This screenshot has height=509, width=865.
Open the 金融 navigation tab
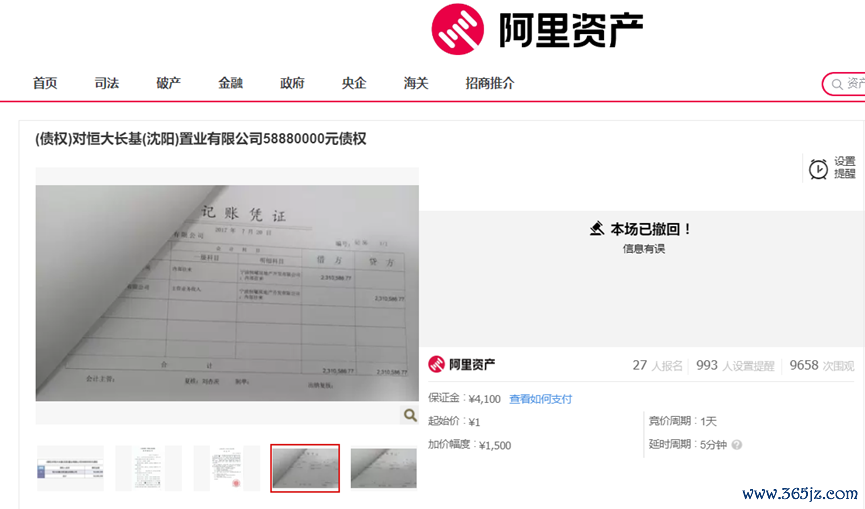click(230, 83)
